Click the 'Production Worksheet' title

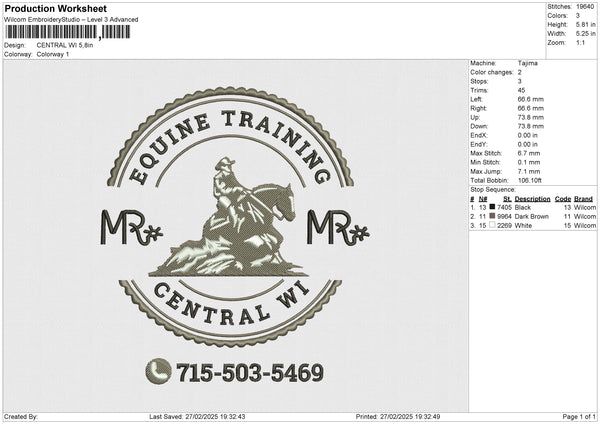55,8
